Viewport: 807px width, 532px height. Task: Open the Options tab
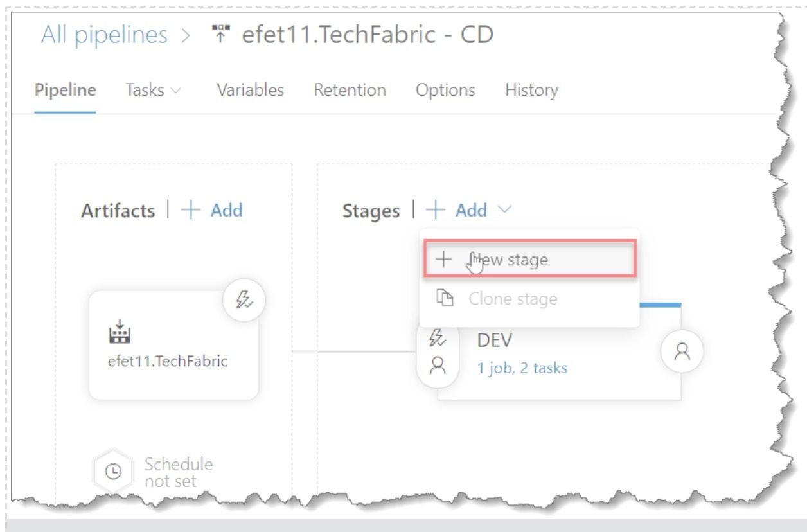point(445,90)
